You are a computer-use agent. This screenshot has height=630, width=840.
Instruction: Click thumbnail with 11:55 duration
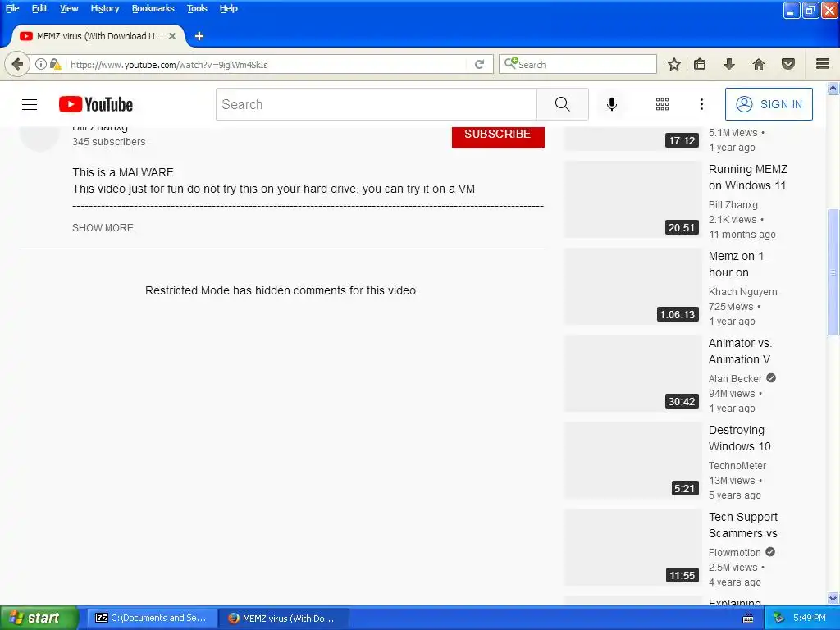point(632,547)
